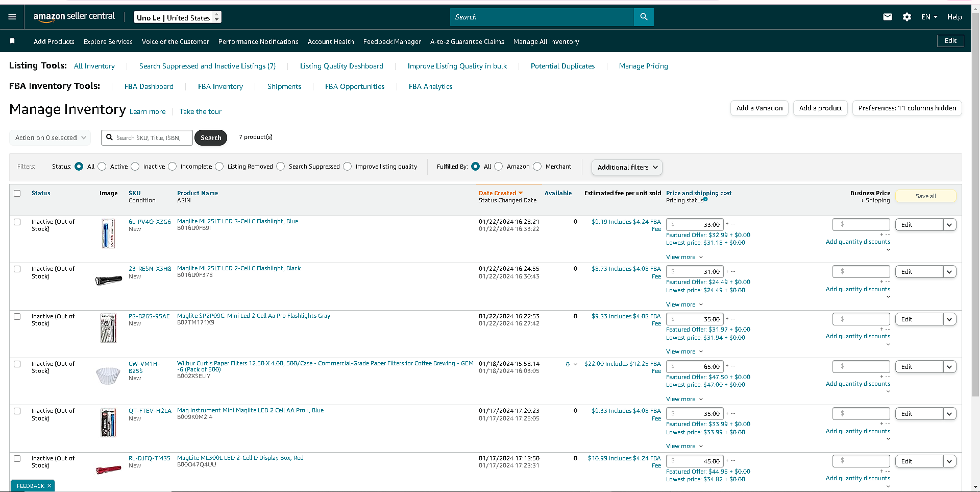This screenshot has width=980, height=492.
Task: Filter by Fulfilled By Amazon
Action: (499, 167)
